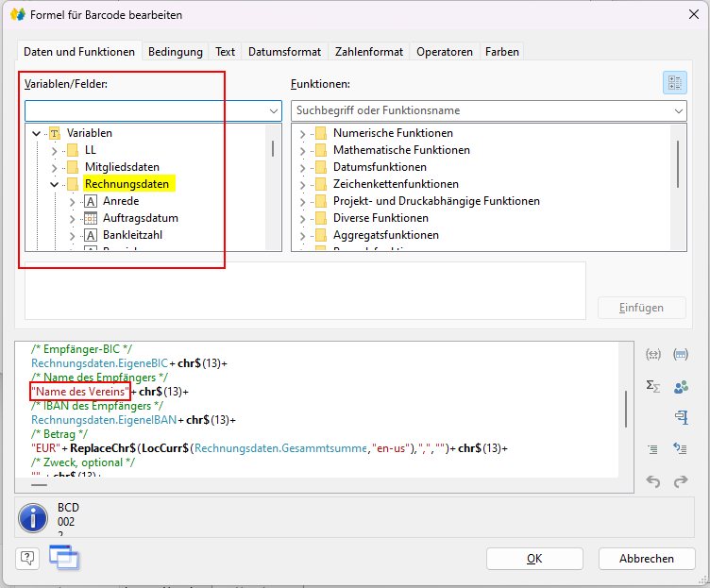The height and width of the screenshot is (588, 710).
Task: Confirm the formula with OK
Action: tap(534, 558)
